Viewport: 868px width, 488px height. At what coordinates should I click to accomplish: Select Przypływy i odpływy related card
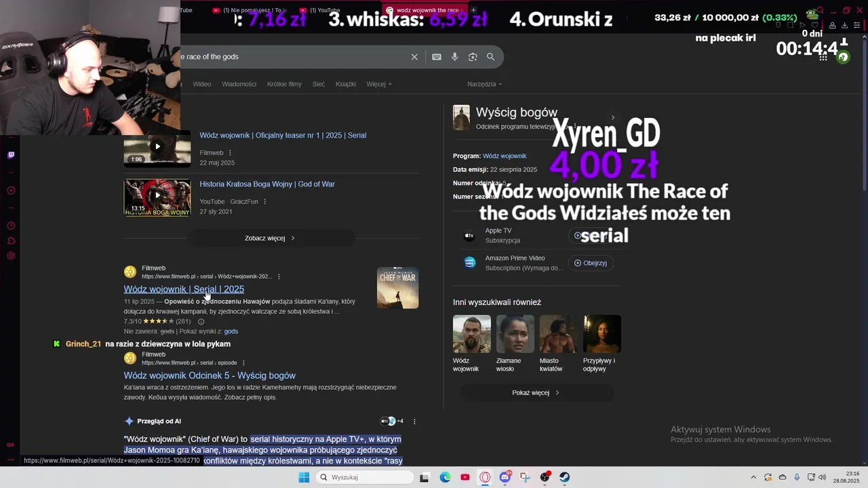coord(601,344)
